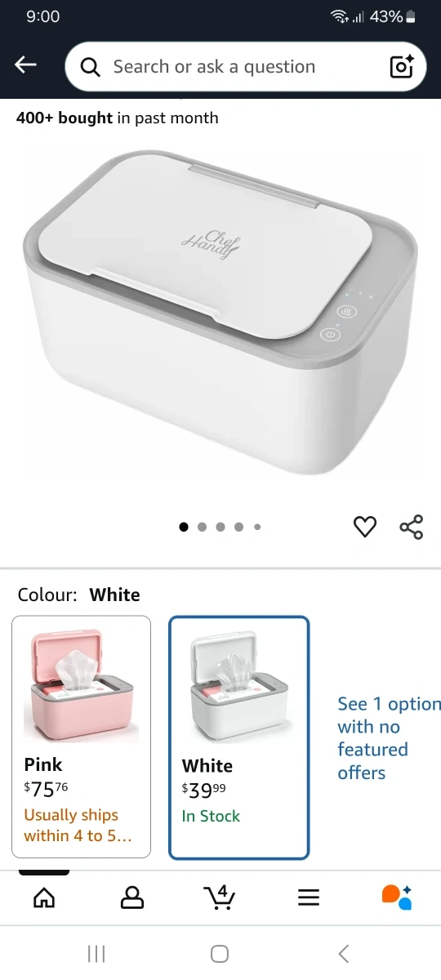Open See 1 option with no featured offers
This screenshot has height=980, width=441.
point(389,738)
